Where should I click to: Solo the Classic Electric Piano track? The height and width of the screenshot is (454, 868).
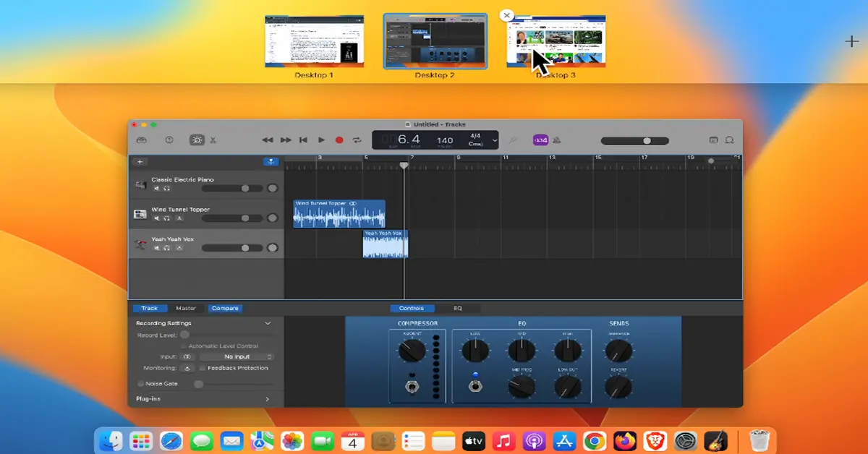click(166, 188)
